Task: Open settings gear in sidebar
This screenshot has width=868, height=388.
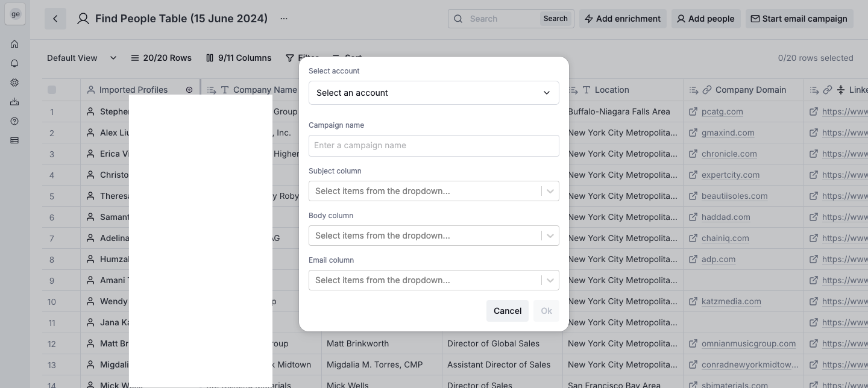Action: point(14,83)
